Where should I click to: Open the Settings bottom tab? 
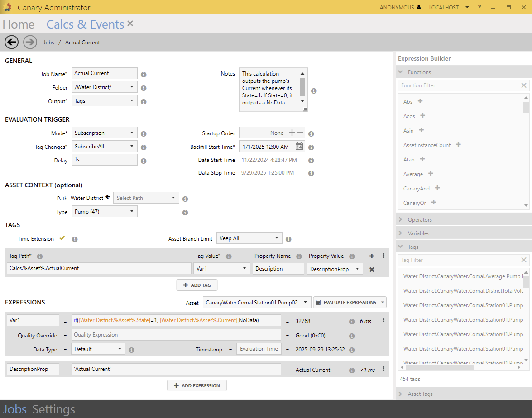pos(53,409)
